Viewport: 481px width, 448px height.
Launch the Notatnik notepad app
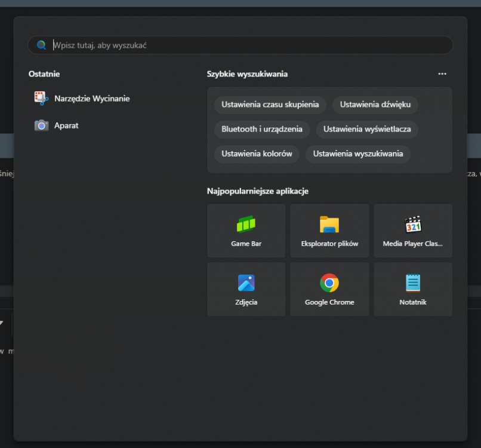click(x=413, y=289)
